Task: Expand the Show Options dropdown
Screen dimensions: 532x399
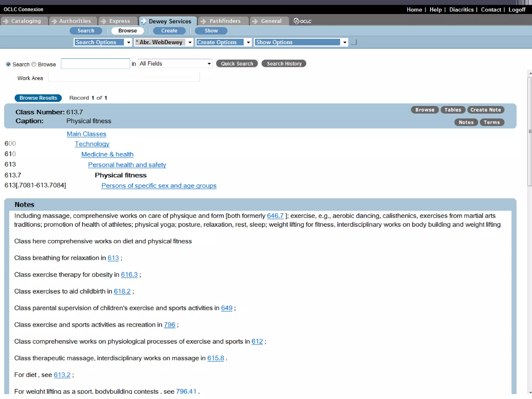Action: coord(344,42)
